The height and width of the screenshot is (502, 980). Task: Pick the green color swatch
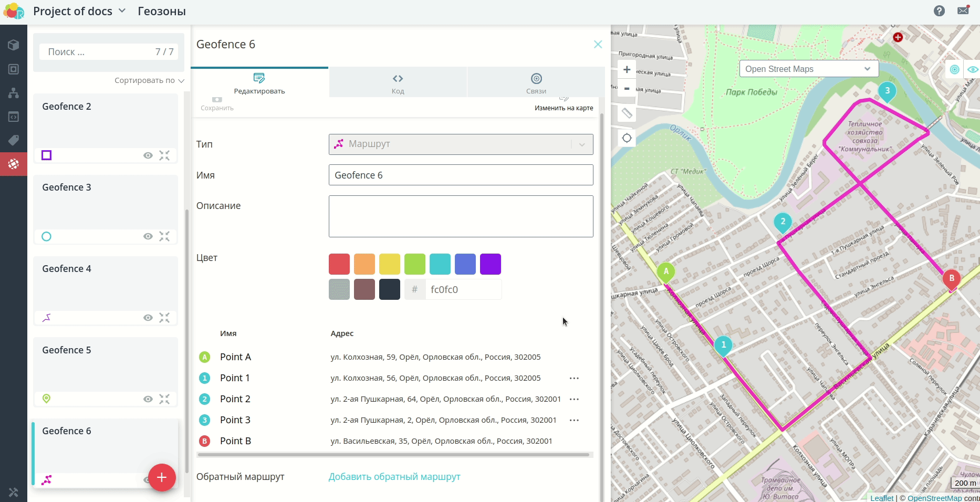tap(415, 264)
